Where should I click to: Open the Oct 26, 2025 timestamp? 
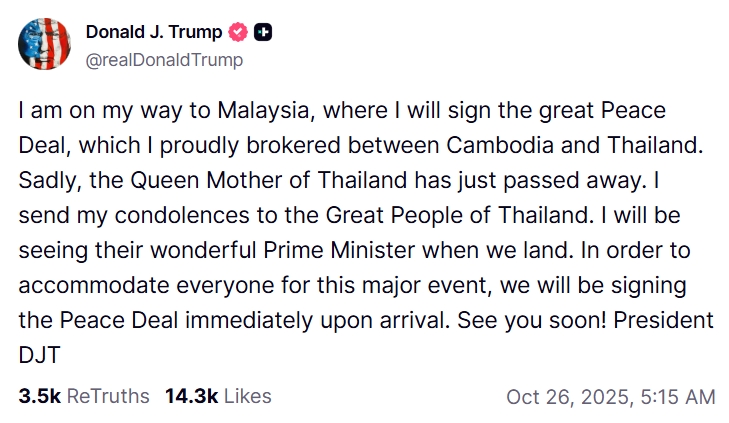pyautogui.click(x=610, y=396)
